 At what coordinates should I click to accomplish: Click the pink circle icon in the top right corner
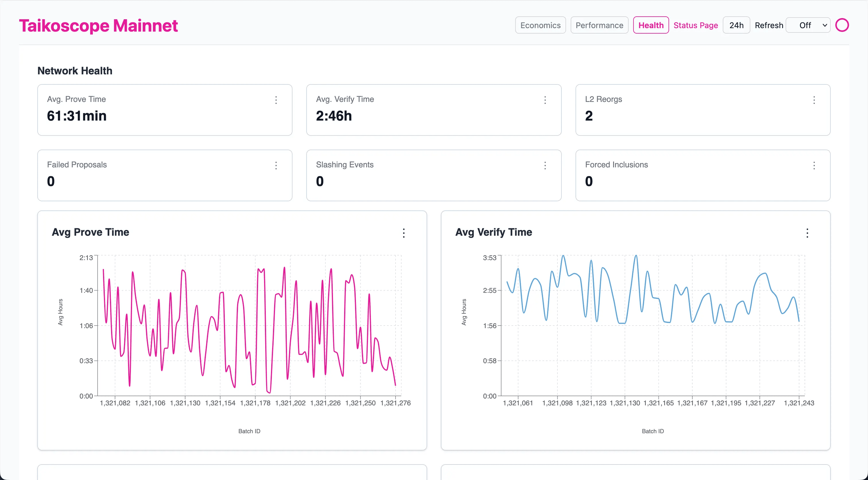[x=842, y=25]
